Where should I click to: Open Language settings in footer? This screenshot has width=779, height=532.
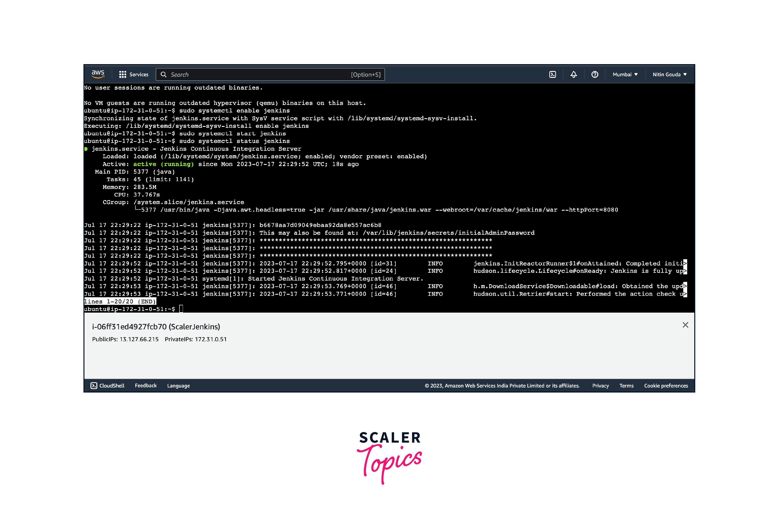[178, 385]
